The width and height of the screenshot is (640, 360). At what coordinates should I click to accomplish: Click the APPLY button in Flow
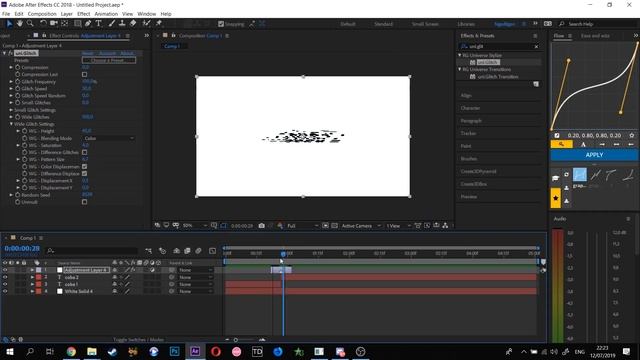594,155
